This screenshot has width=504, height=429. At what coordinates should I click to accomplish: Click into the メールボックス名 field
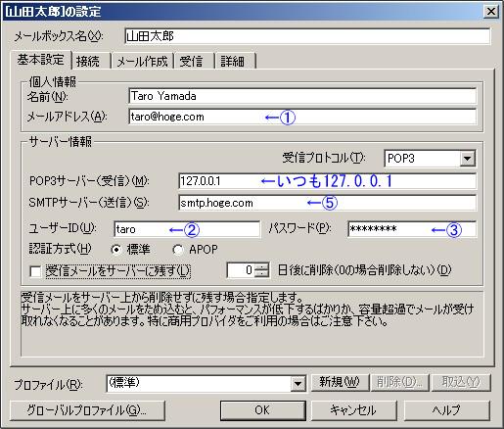(x=307, y=36)
